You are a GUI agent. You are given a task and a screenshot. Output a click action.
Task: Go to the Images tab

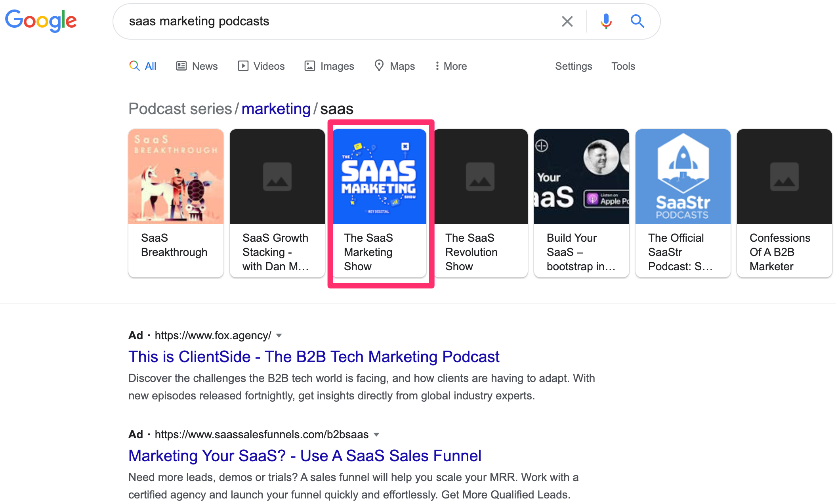click(329, 66)
